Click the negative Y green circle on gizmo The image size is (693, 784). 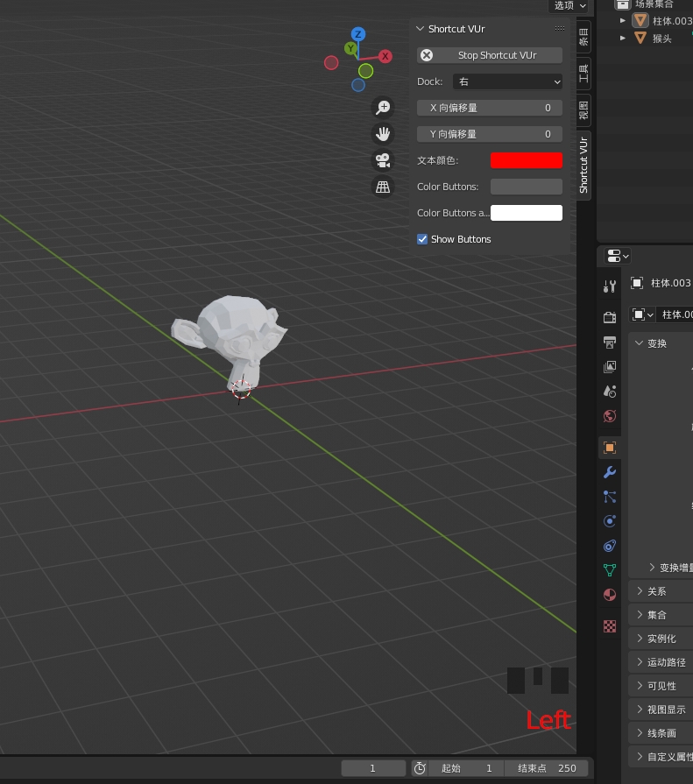365,71
